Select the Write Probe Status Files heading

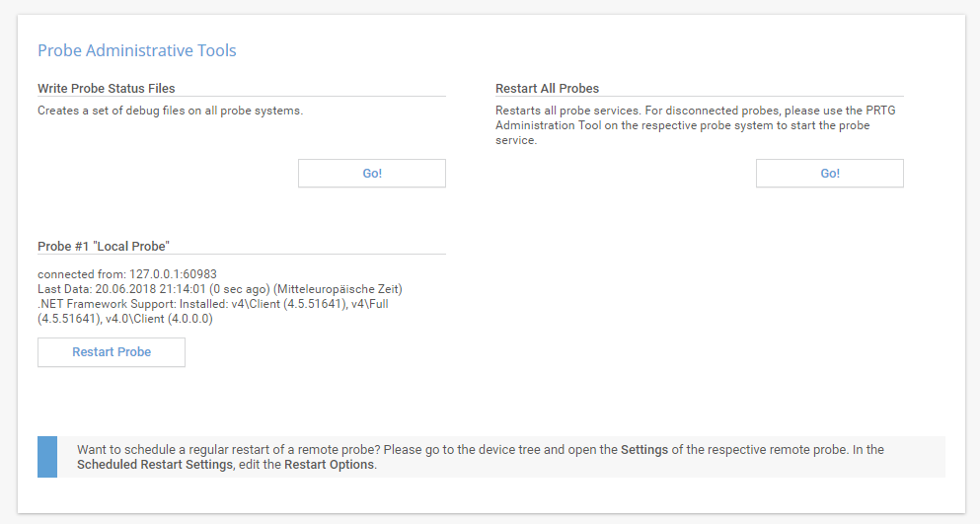tap(107, 88)
